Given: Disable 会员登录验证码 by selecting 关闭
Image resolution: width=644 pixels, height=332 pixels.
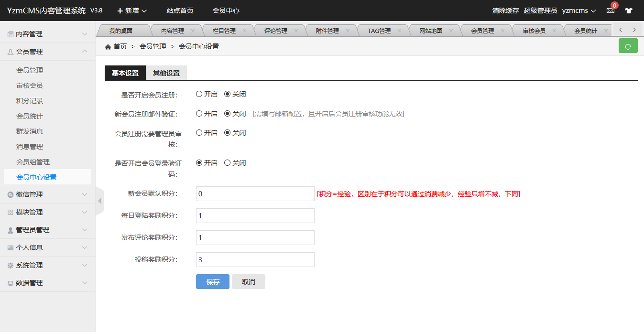Looking at the screenshot, I should tap(228, 163).
